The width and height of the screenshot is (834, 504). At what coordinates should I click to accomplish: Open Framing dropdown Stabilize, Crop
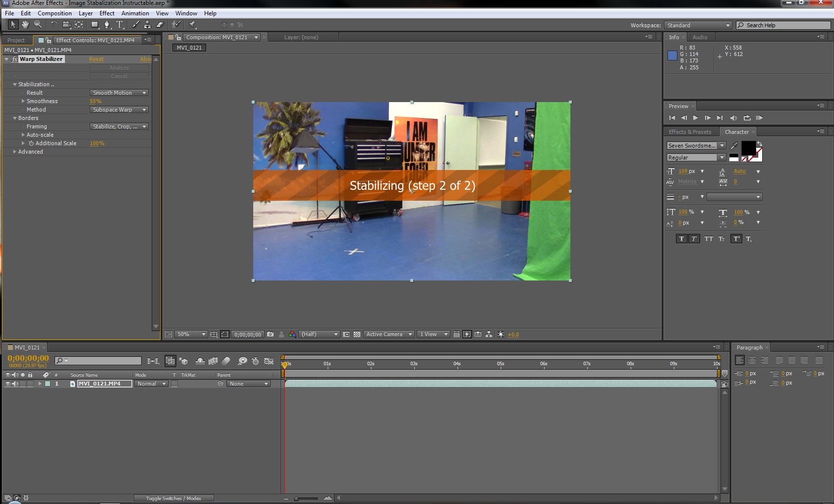(119, 126)
